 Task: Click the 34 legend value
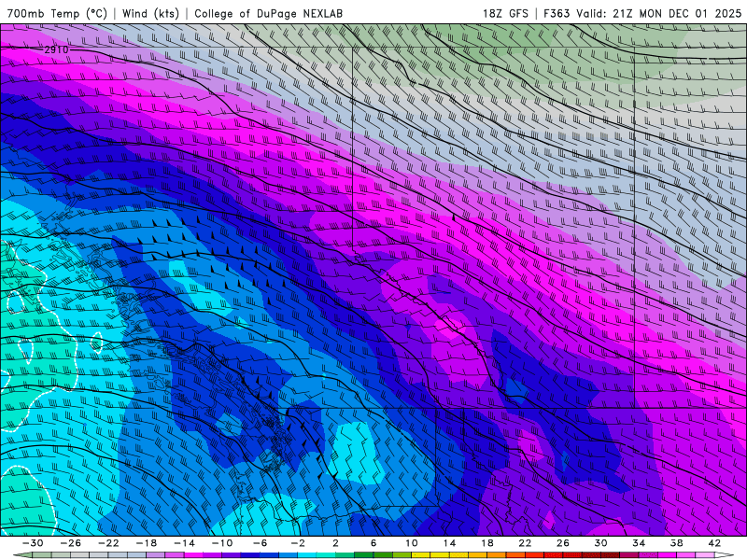click(639, 543)
